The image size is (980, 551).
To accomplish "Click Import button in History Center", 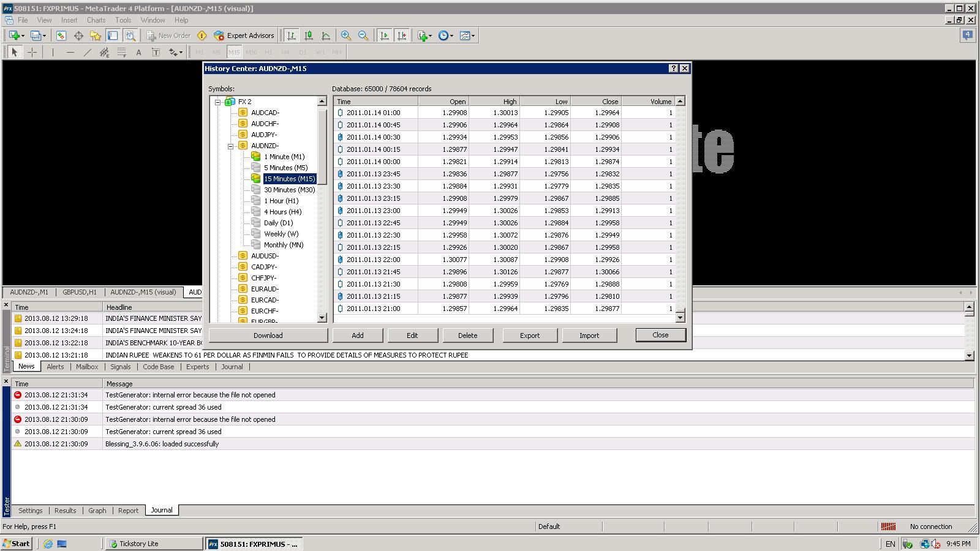I will 589,335.
